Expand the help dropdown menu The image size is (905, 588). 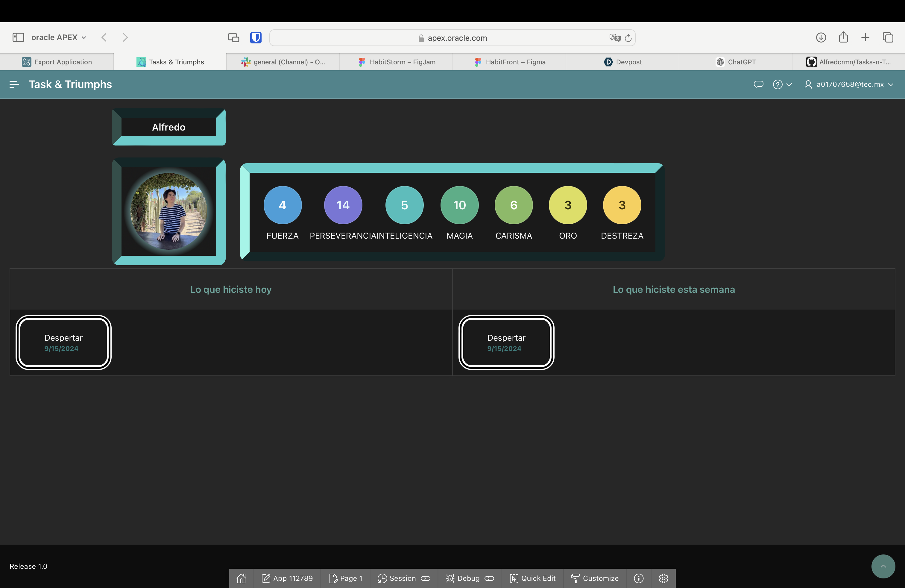click(x=782, y=84)
